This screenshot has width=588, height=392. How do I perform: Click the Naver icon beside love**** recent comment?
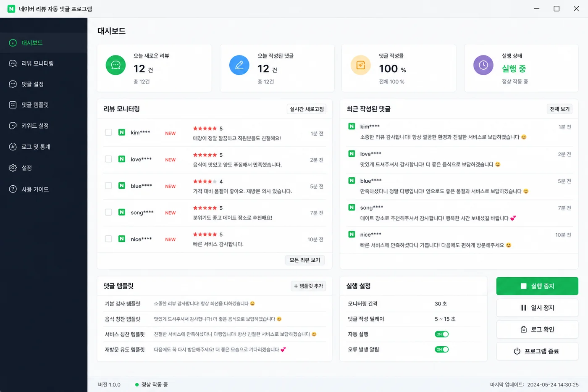tap(352, 153)
